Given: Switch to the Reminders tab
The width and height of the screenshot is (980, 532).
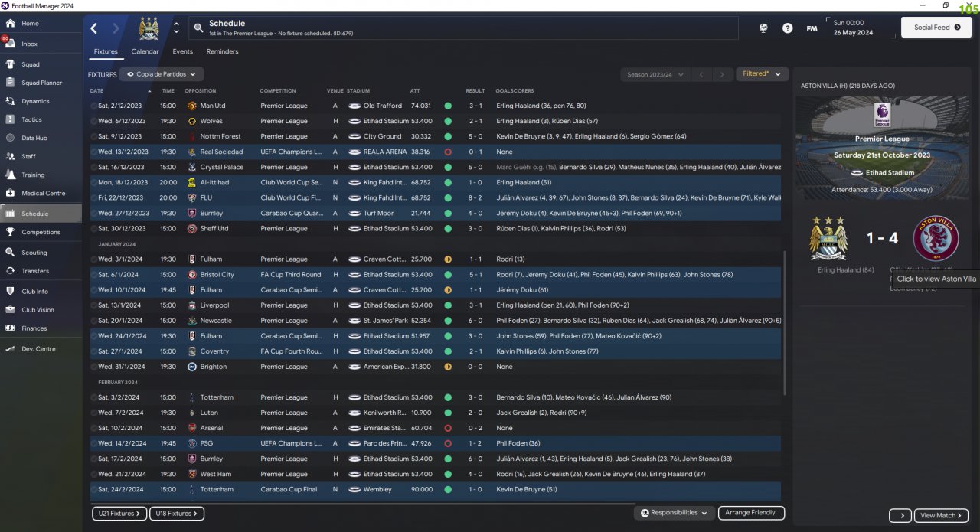Looking at the screenshot, I should (x=222, y=52).
